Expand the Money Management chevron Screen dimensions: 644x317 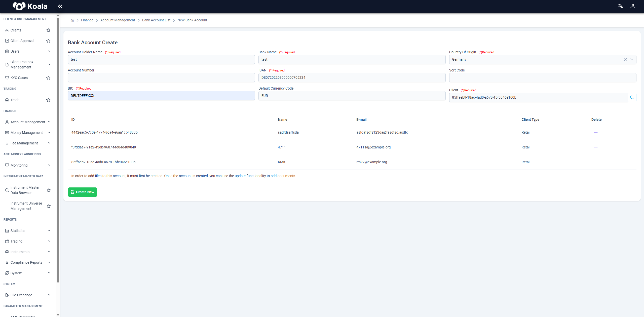(x=49, y=133)
